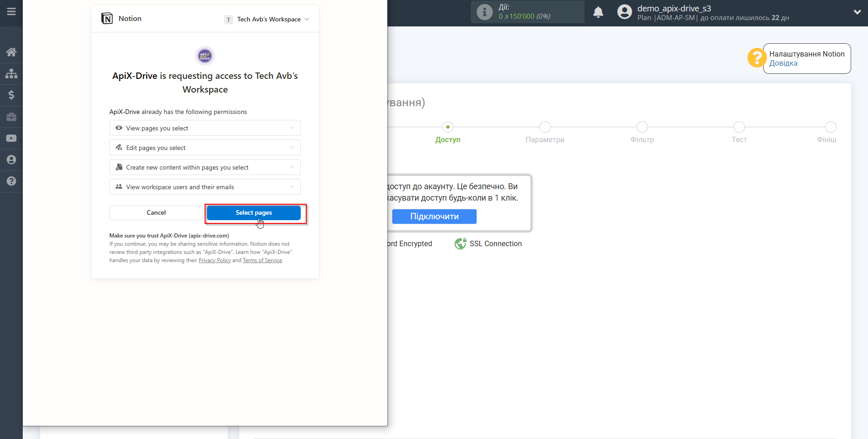This screenshot has height=439, width=868.
Task: Select the Фільтр step circle
Action: (642, 127)
